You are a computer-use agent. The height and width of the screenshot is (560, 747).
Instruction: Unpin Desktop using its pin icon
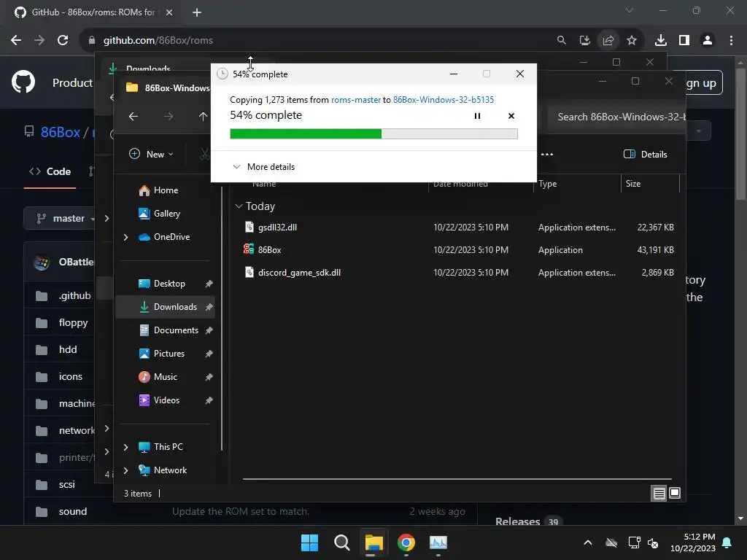[x=209, y=284]
